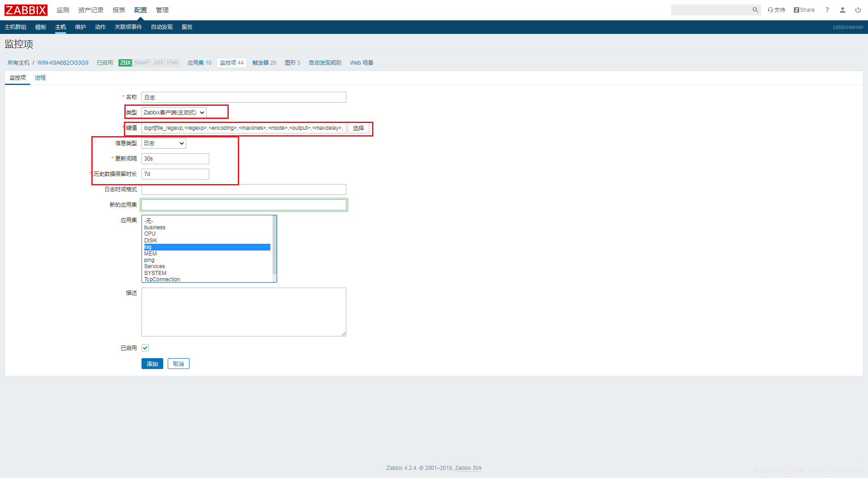Go to 模板 submenu
Image resolution: width=868 pixels, height=478 pixels.
click(x=41, y=27)
